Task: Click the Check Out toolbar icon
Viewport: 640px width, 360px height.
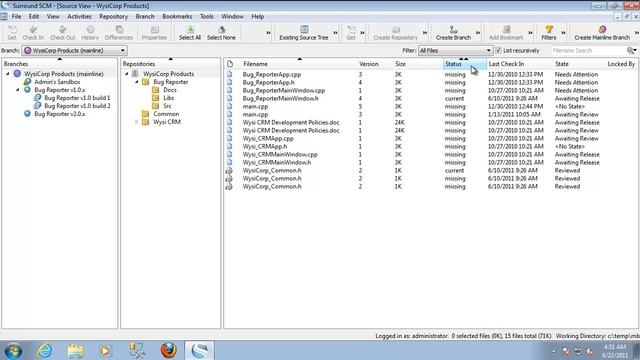Action: pyautogui.click(x=62, y=33)
